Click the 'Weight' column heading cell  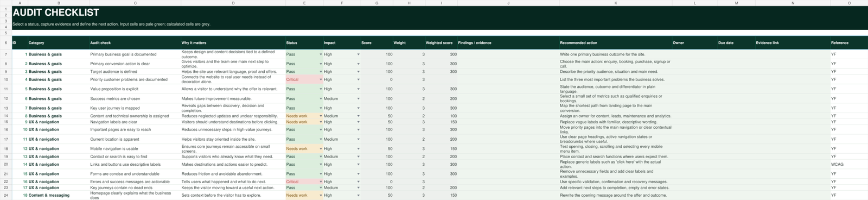coord(409,42)
